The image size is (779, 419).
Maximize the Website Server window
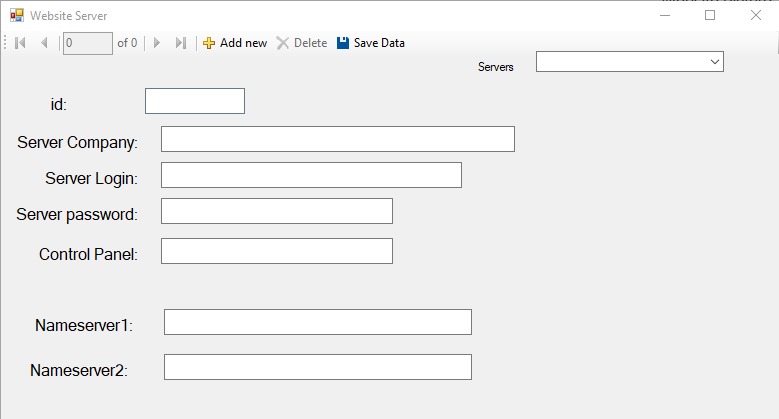click(x=710, y=15)
